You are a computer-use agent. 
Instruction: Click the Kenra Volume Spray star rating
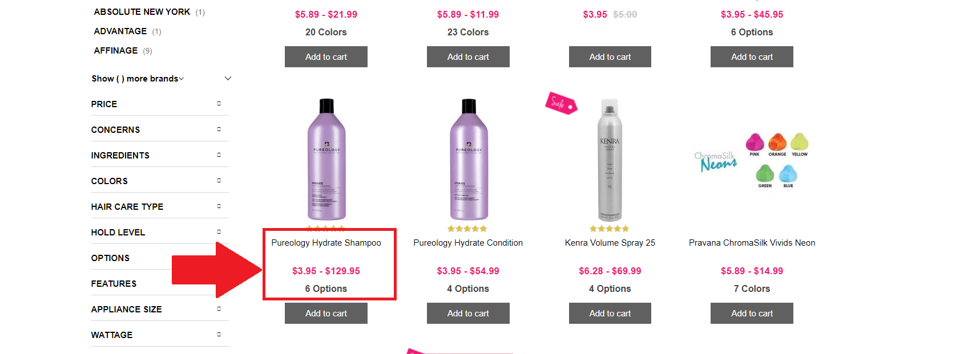click(609, 229)
